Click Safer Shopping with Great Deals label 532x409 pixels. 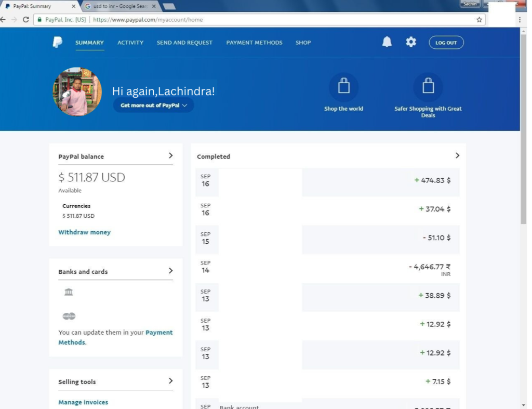coord(428,112)
